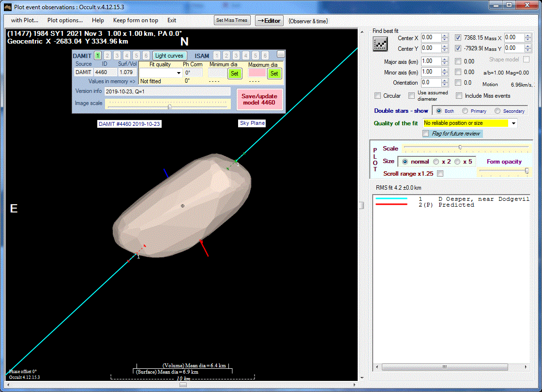542x392 pixels.
Task: Click the observer list horizontal scrollbar
Action: coord(452,367)
